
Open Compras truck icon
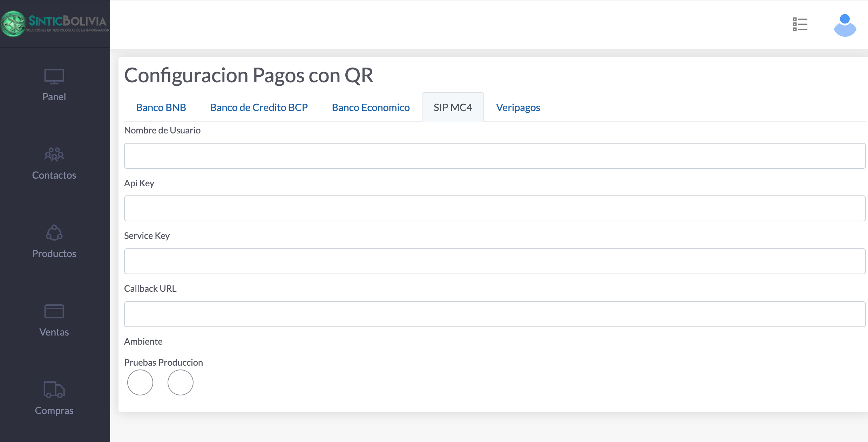tap(54, 390)
